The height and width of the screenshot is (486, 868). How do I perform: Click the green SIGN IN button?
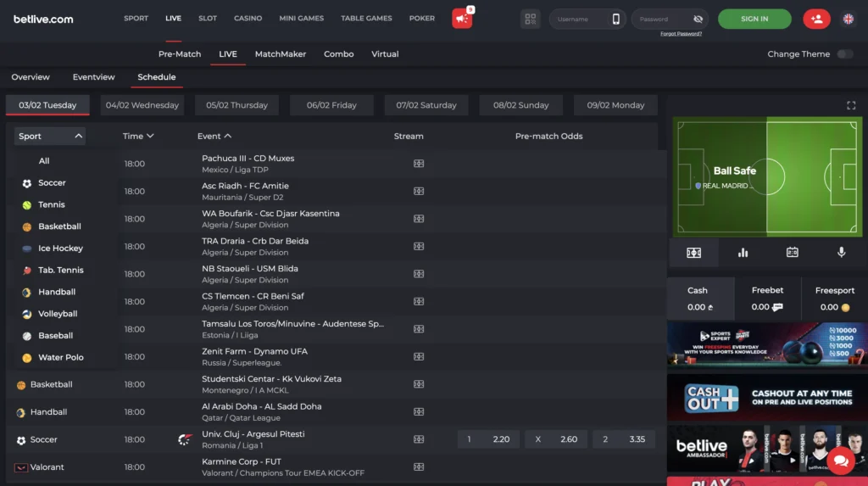754,19
